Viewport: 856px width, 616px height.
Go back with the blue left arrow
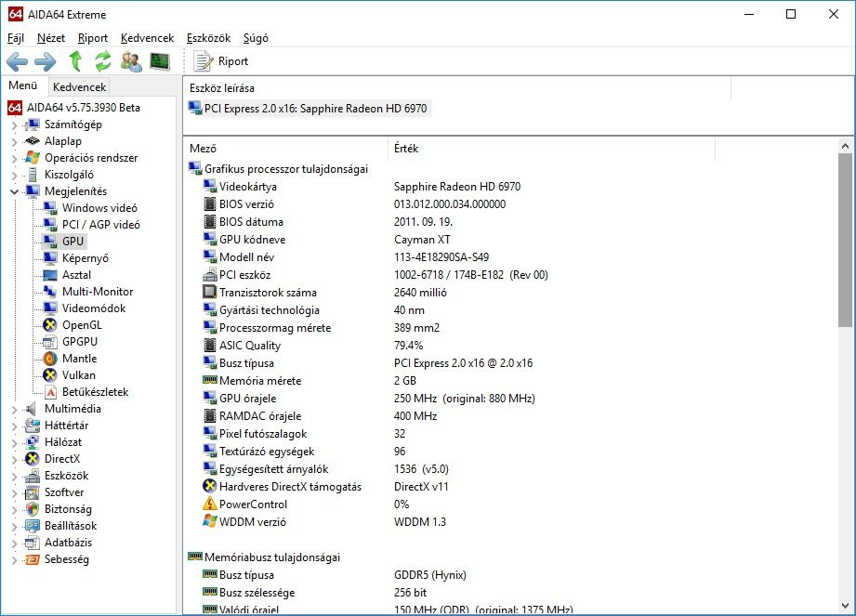coord(18,61)
